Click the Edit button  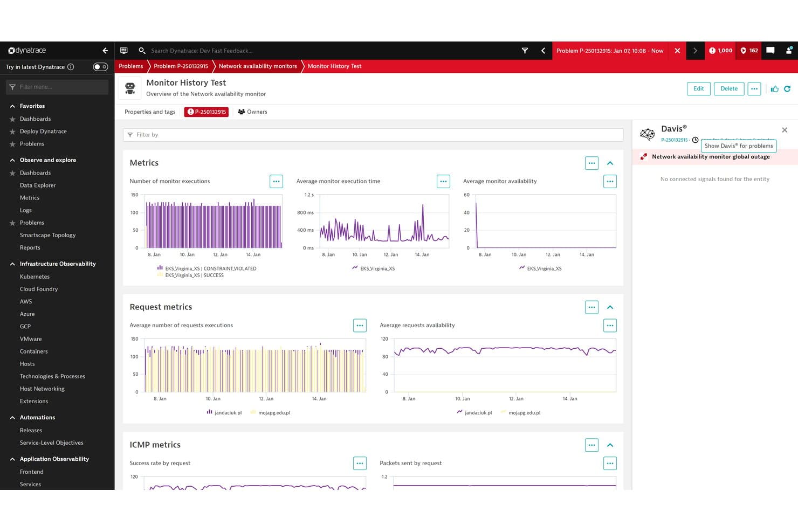click(699, 89)
